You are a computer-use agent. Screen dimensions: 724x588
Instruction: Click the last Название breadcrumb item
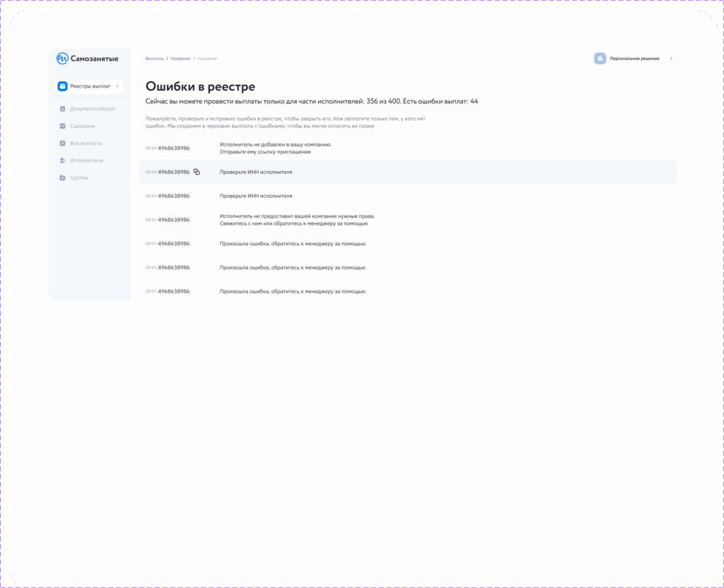tap(207, 58)
